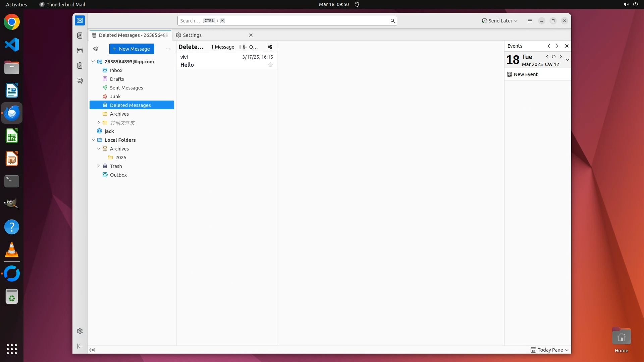The image size is (644, 362).
Task: Open the message list display options icon
Action: (x=270, y=47)
